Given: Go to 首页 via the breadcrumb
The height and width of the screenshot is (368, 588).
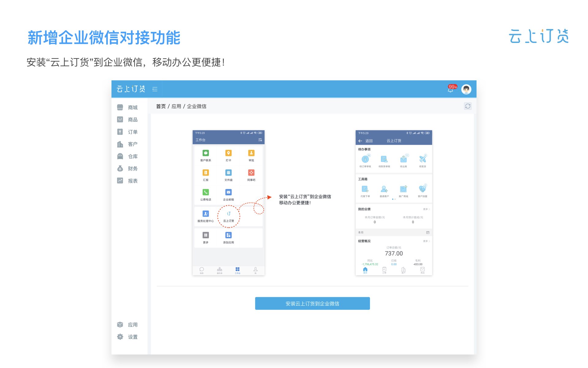Looking at the screenshot, I should (x=161, y=106).
